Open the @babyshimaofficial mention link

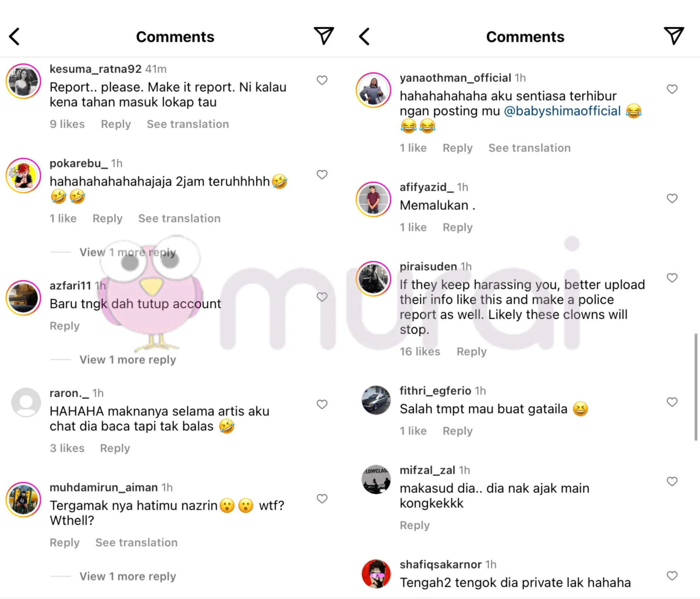pos(562,111)
